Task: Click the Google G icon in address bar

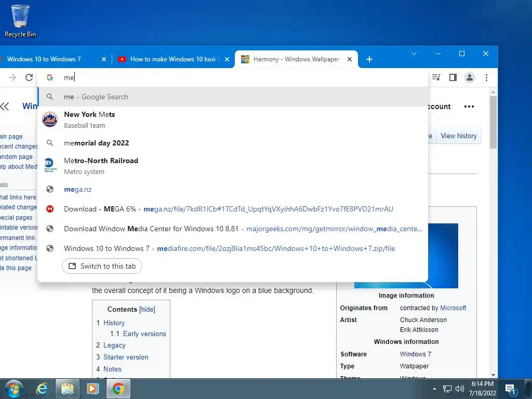Action: [x=50, y=77]
